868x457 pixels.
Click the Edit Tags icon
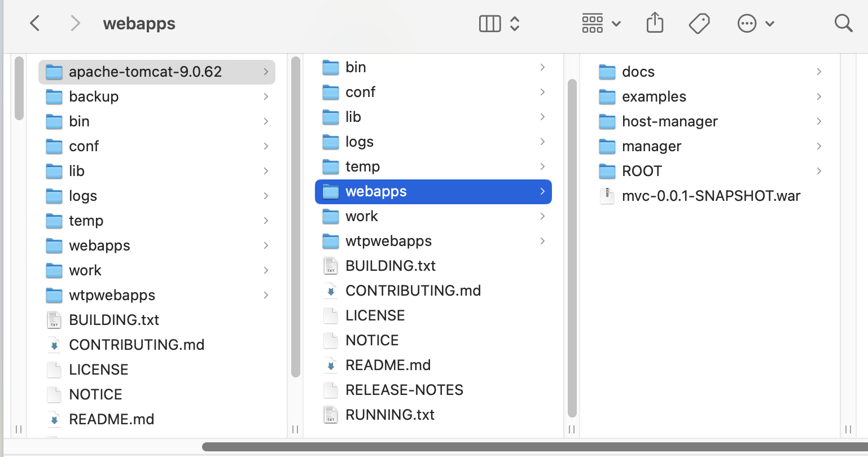pos(699,23)
